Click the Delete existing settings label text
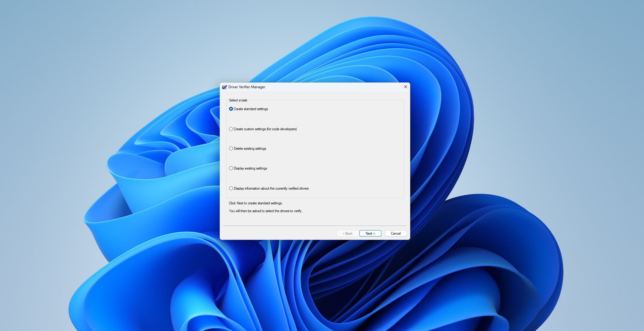Viewport: 644px width, 331px height. 250,148
